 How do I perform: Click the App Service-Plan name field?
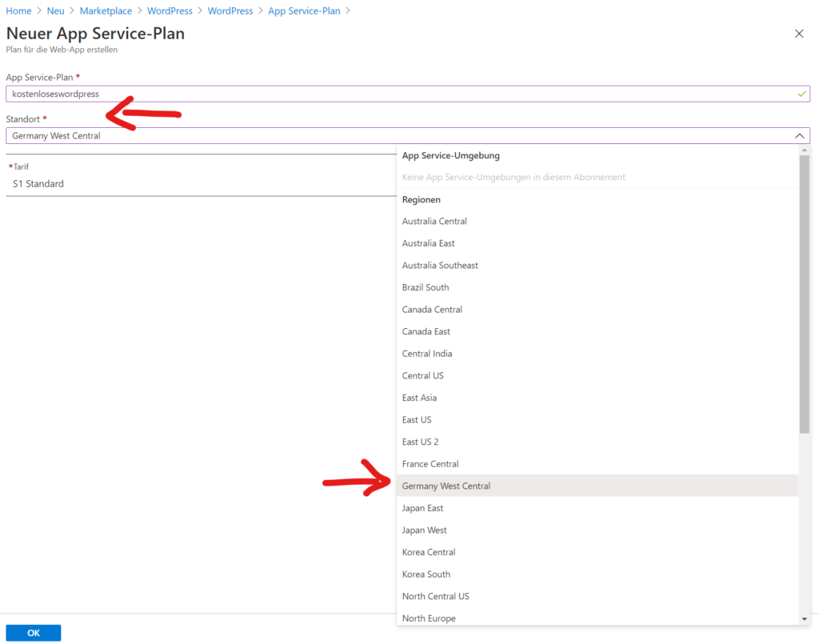[407, 94]
